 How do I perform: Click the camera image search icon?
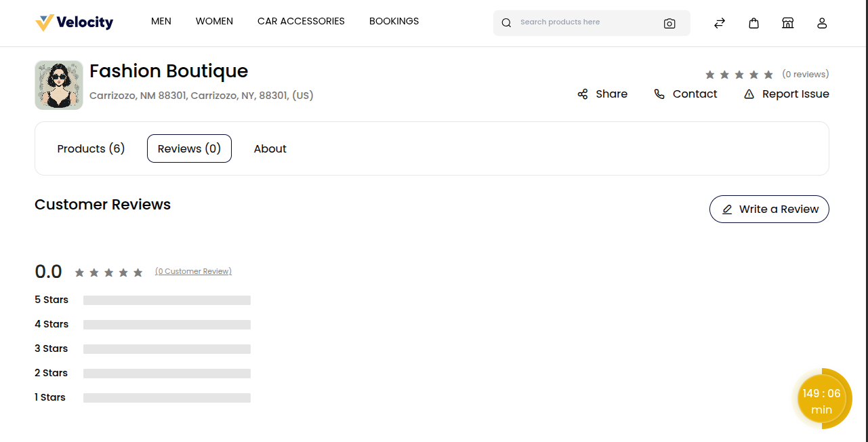669,23
